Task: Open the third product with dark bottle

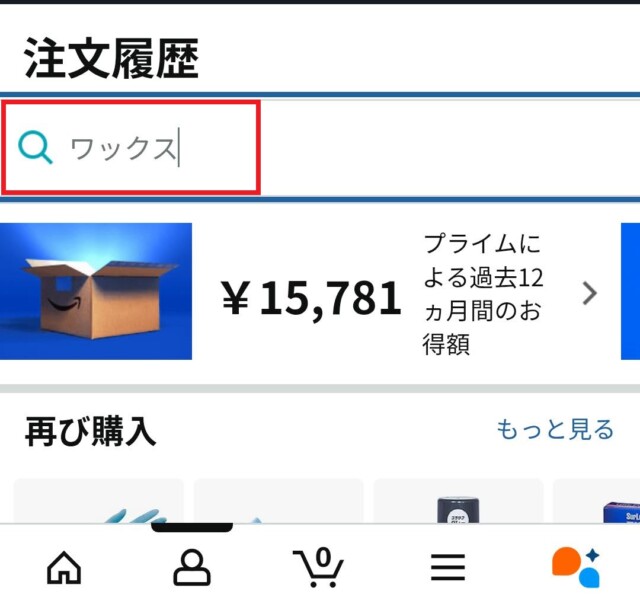Action: (458, 501)
